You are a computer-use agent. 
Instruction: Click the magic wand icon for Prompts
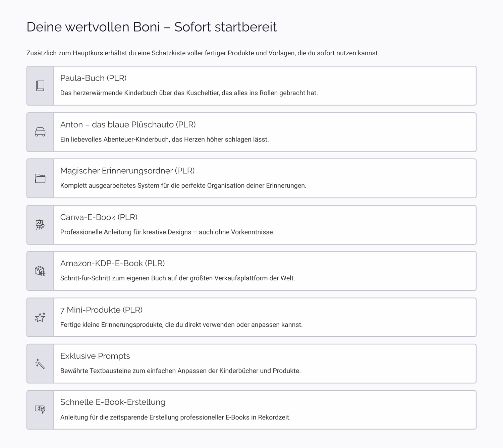pos(40,364)
